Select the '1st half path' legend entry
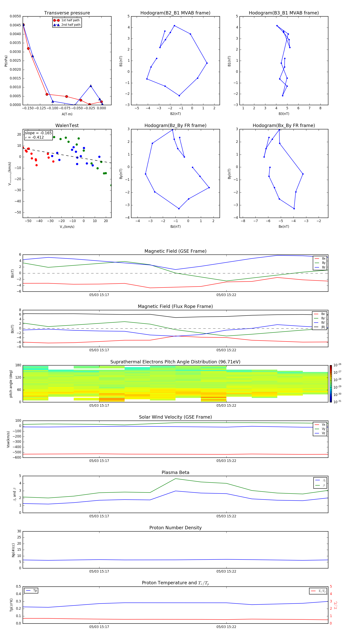This screenshot has height=644, width=351. tap(67, 20)
